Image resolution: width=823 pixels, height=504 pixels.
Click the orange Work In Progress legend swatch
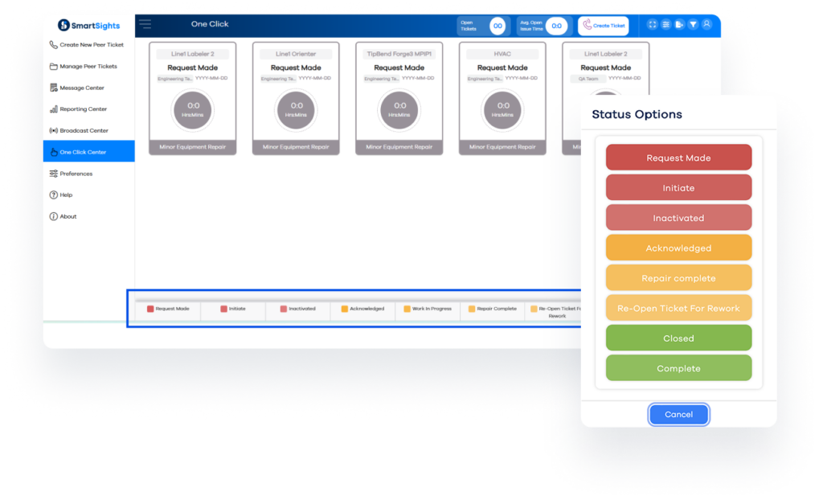coord(407,309)
